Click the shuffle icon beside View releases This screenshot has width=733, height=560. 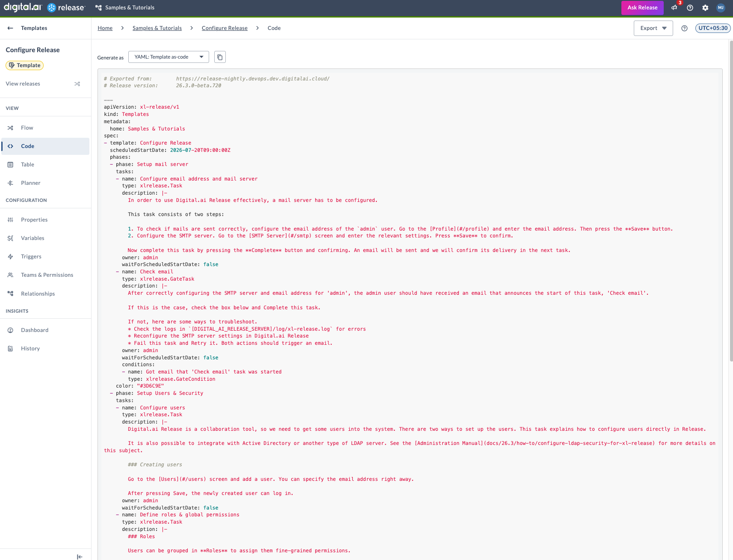pos(77,84)
